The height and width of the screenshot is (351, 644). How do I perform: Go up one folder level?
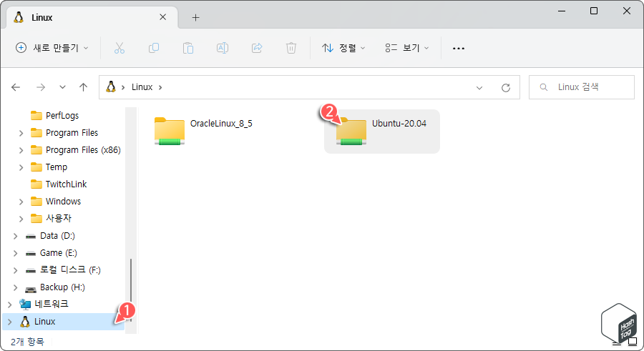(84, 87)
